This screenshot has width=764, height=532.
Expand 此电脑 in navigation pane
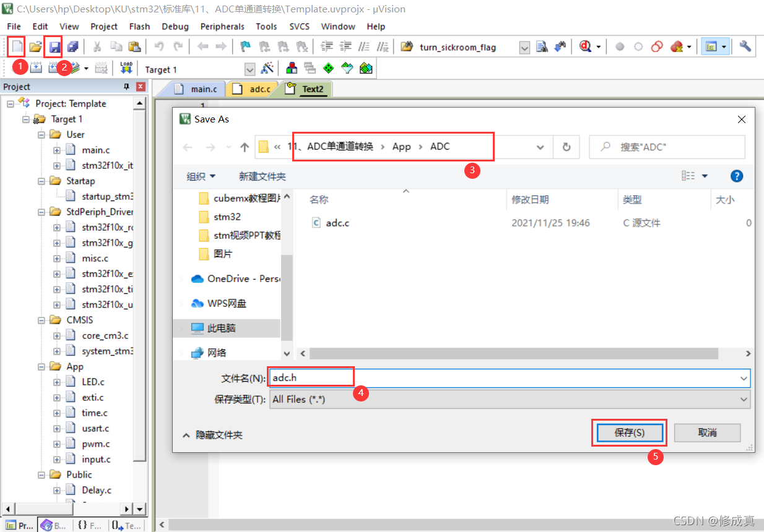180,328
